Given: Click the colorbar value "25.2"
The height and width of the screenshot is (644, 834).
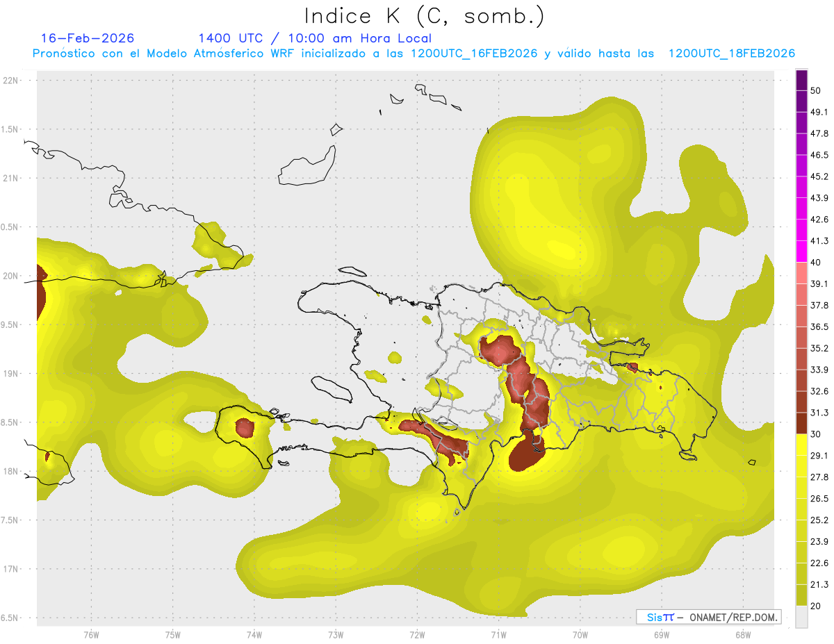Looking at the screenshot, I should coord(819,520).
